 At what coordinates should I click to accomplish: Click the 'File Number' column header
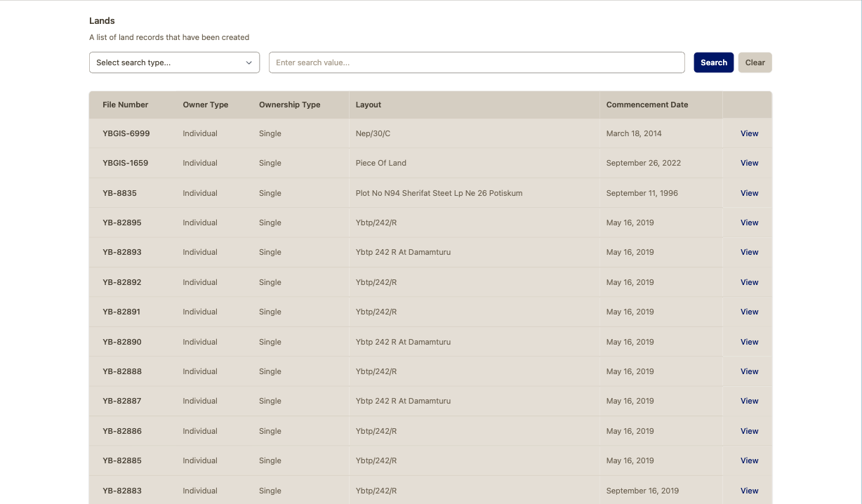(124, 105)
